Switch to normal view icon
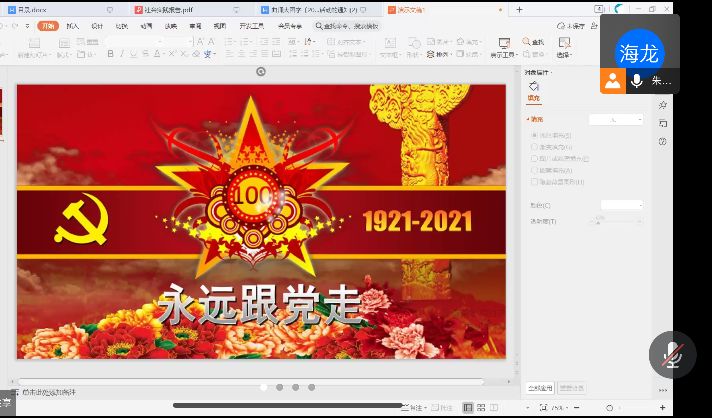 pos(468,407)
